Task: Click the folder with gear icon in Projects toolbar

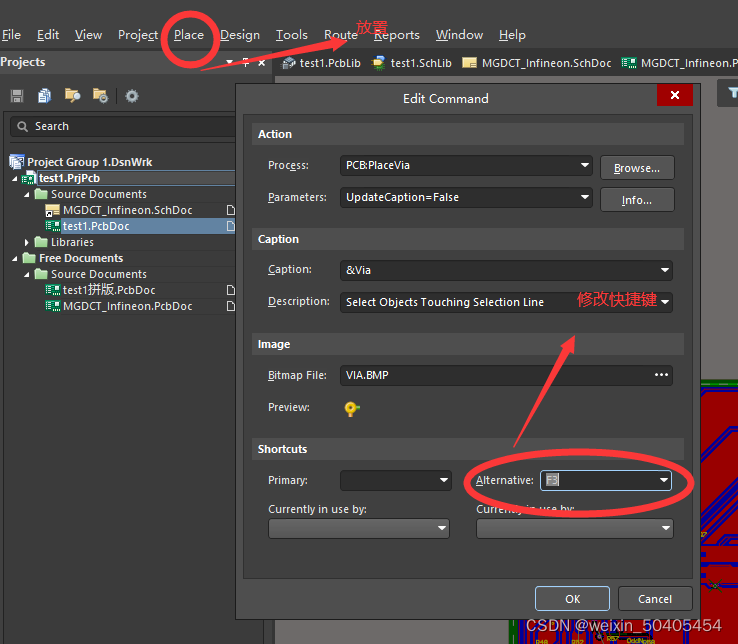Action: tap(100, 96)
